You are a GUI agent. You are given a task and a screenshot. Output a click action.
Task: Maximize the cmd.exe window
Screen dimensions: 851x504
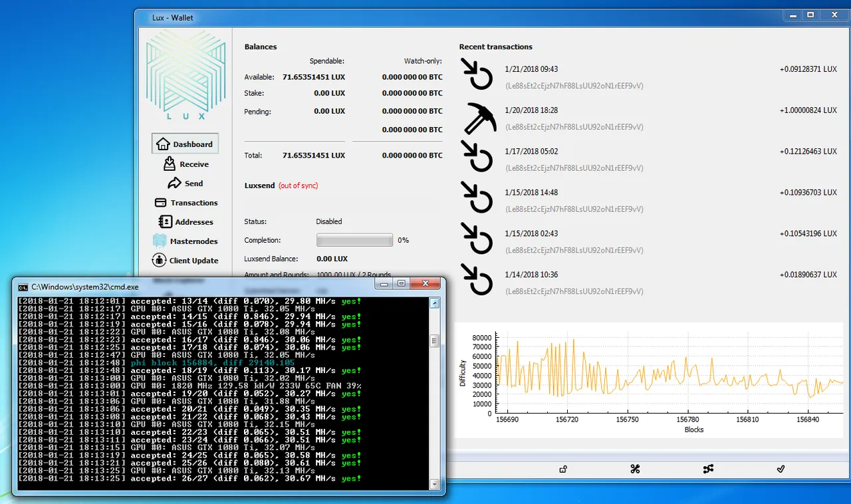[x=402, y=284]
